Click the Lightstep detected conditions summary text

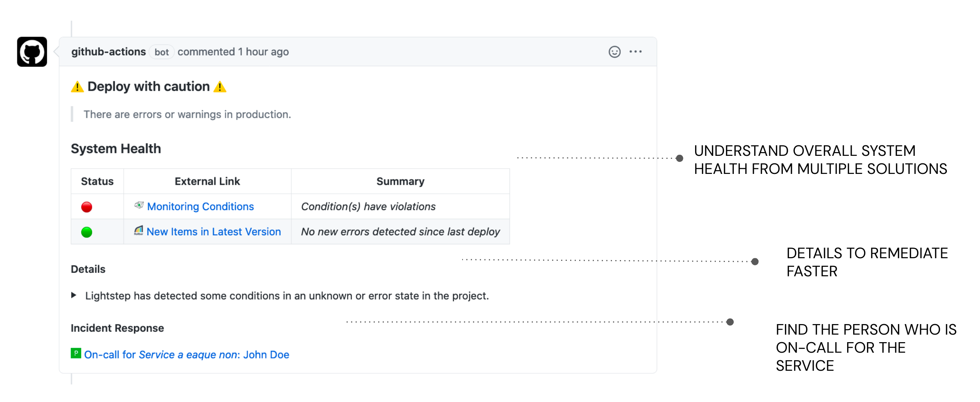pos(286,295)
